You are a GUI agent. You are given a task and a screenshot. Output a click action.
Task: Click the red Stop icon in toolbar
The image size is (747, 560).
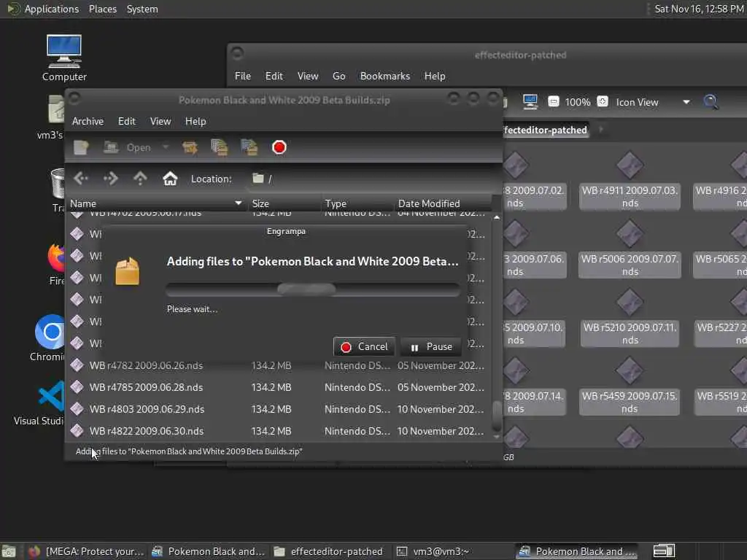point(279,147)
